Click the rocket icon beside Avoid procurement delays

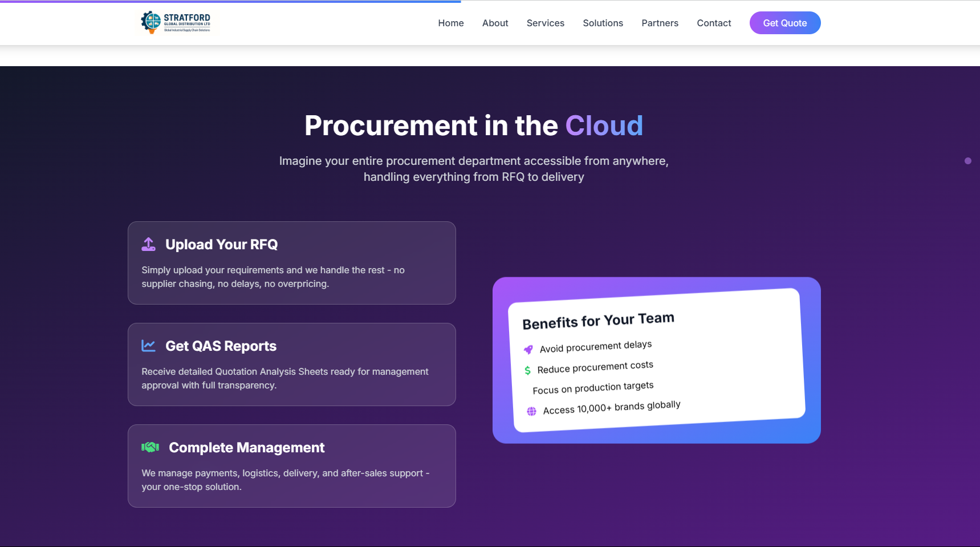tap(528, 350)
